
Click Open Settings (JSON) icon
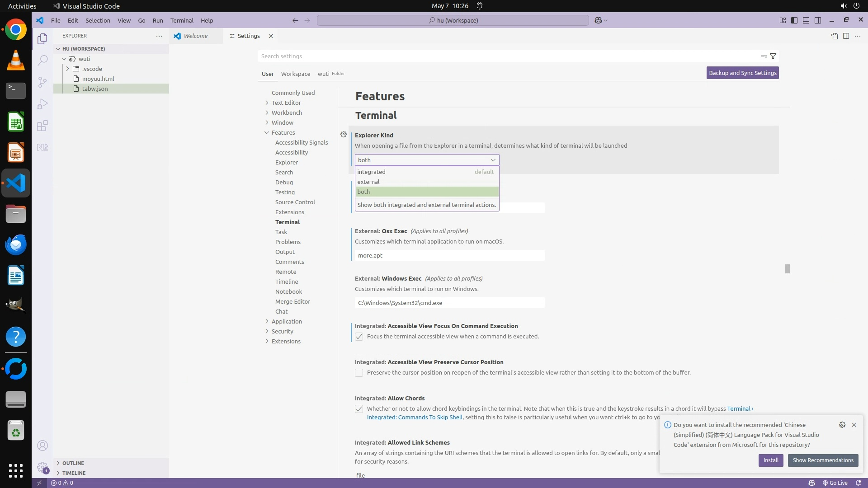tap(834, 36)
